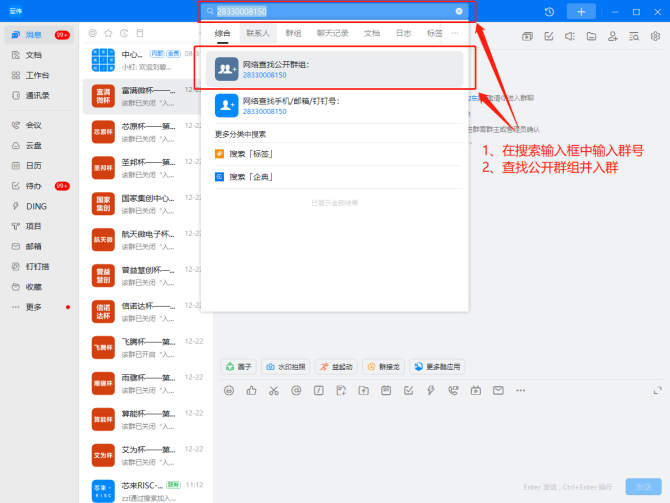The image size is (670, 503).
Task: Open group tasks checkbox icon in header
Action: click(549, 36)
